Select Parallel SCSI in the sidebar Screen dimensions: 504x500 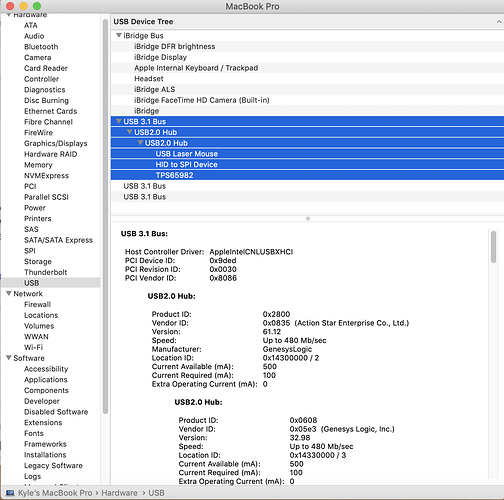46,197
